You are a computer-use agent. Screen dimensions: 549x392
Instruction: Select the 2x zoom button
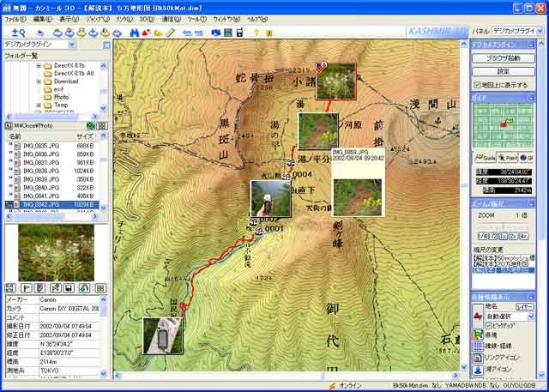coord(511,235)
